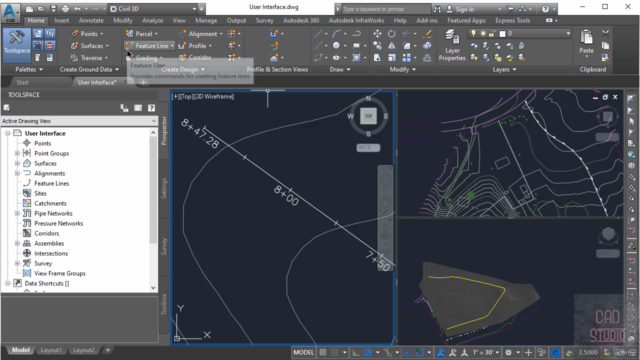
Task: Expand the Pipe Networks tree node
Action: click(x=17, y=213)
